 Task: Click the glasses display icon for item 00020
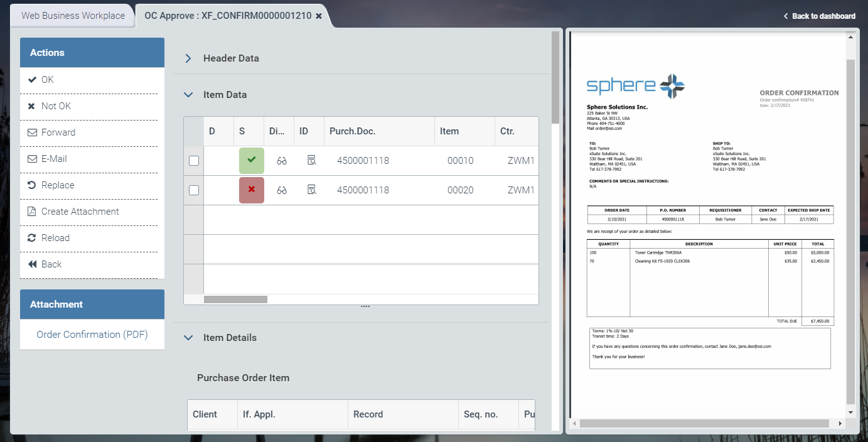pos(282,190)
